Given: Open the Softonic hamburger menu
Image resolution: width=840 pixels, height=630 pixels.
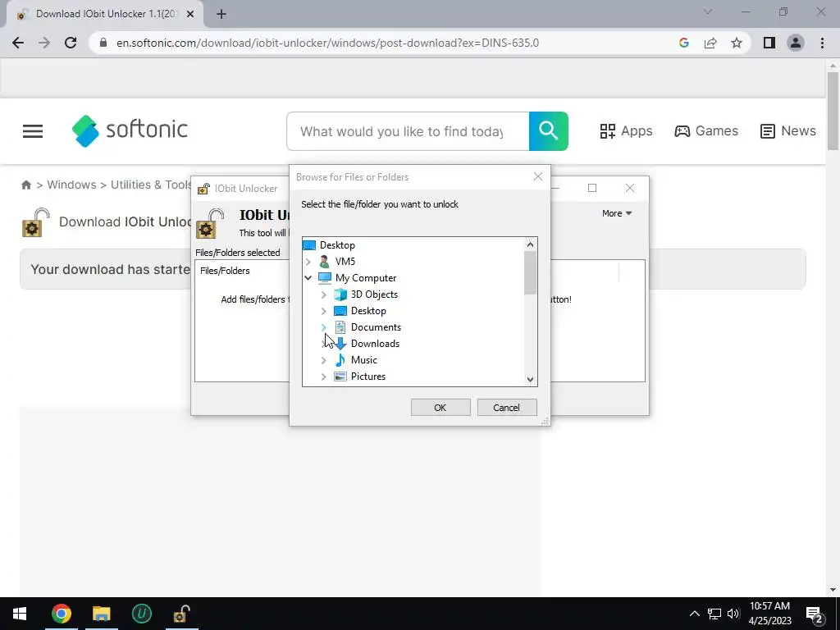Looking at the screenshot, I should tap(33, 131).
